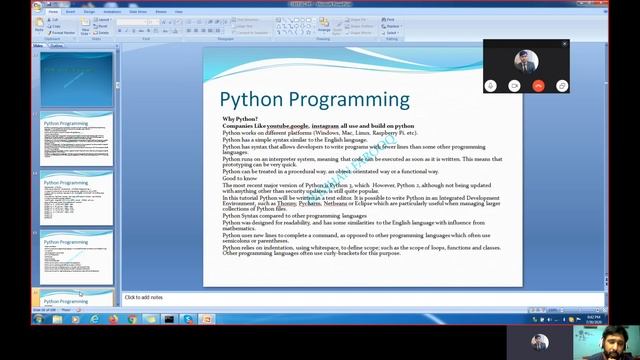Switch to Command Prompt window in taskbar

[x=169, y=319]
